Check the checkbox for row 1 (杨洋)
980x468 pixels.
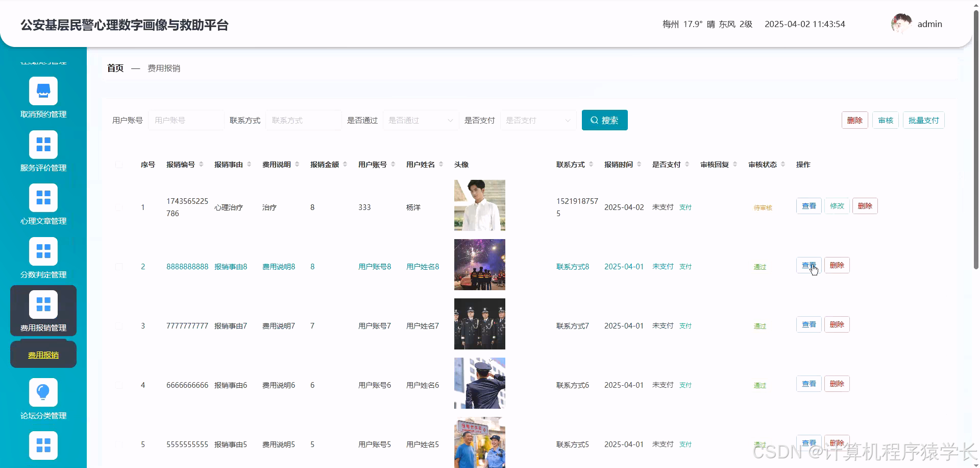(x=119, y=207)
